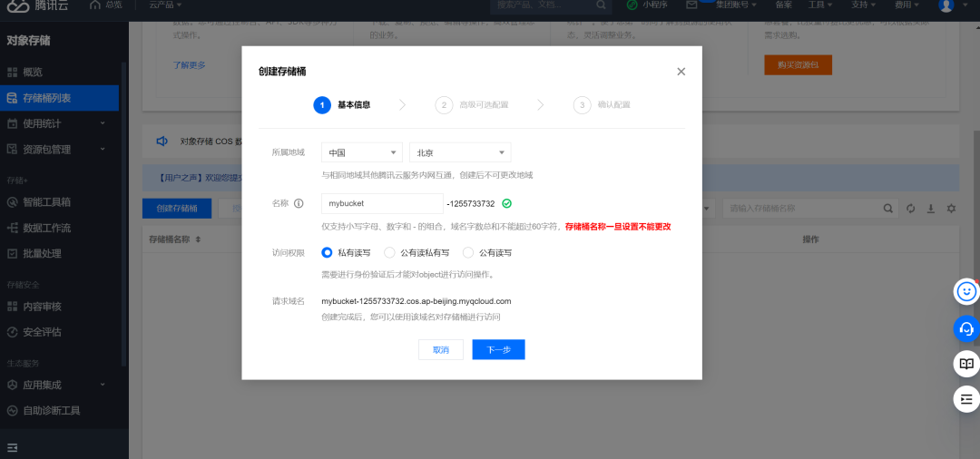Open the customer service headset button

click(966, 327)
